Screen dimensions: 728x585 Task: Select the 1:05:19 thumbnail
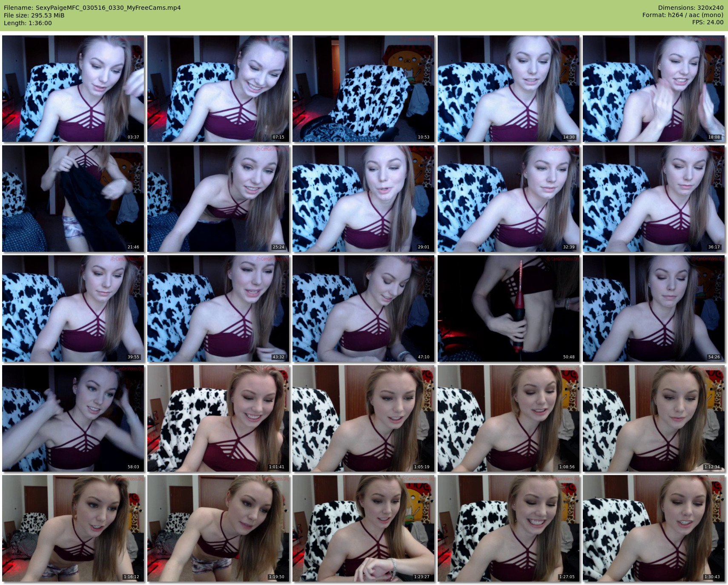pyautogui.click(x=364, y=418)
